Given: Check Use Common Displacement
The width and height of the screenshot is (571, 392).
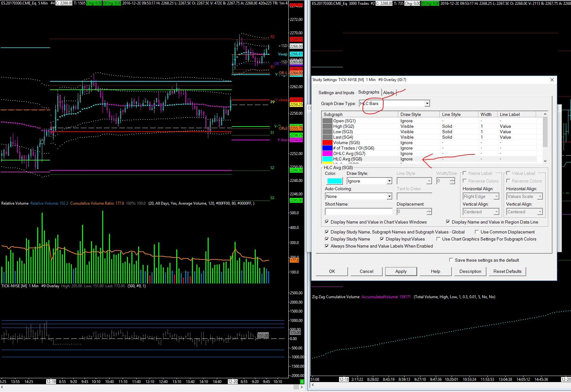Looking at the screenshot, I should pos(477,232).
